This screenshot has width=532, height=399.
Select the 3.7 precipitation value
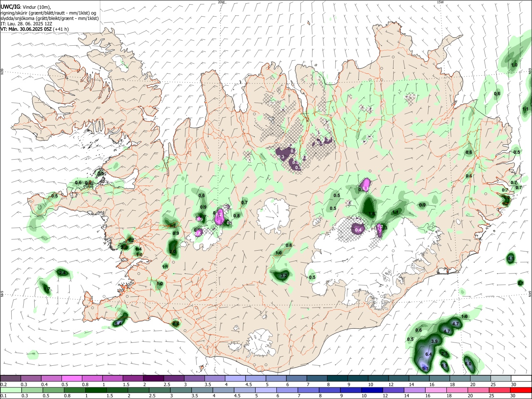(x=444, y=366)
